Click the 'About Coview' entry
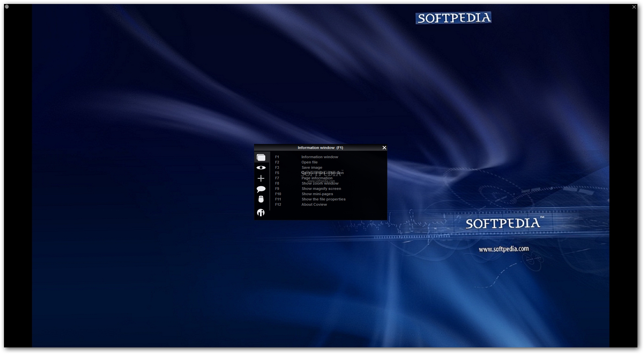The height and width of the screenshot is (354, 644). (314, 204)
